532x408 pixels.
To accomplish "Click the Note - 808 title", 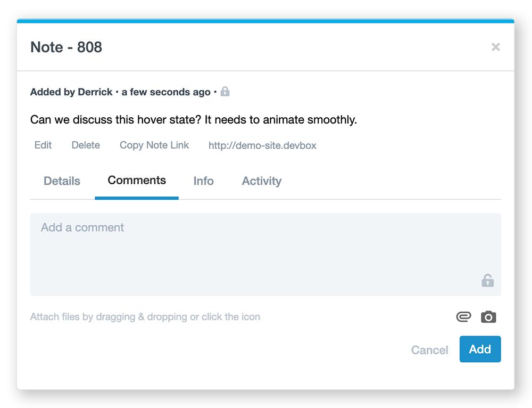I will coord(66,47).
